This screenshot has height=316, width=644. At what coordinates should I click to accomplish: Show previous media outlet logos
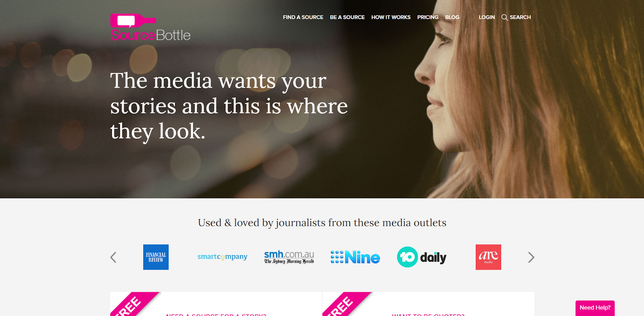114,257
